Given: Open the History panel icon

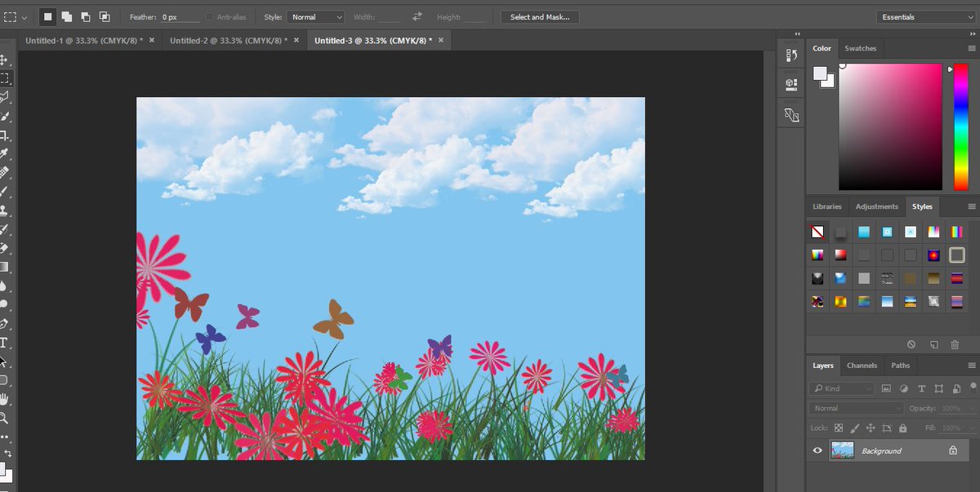Looking at the screenshot, I should tap(791, 55).
